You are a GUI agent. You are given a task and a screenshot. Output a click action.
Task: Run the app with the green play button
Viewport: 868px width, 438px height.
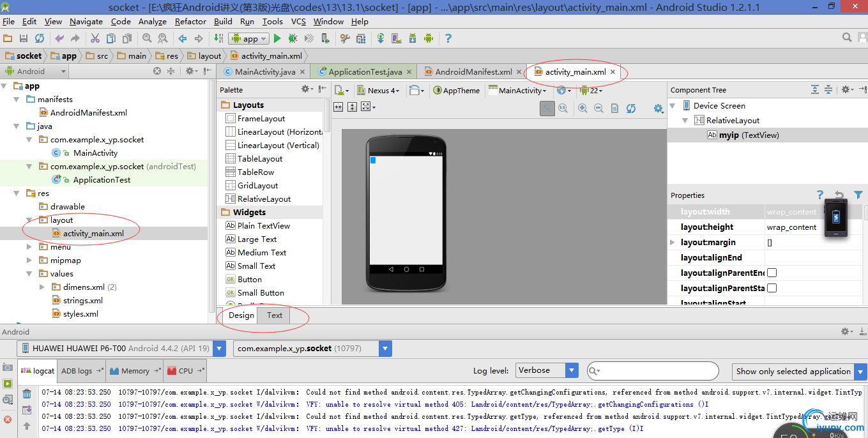click(x=277, y=38)
